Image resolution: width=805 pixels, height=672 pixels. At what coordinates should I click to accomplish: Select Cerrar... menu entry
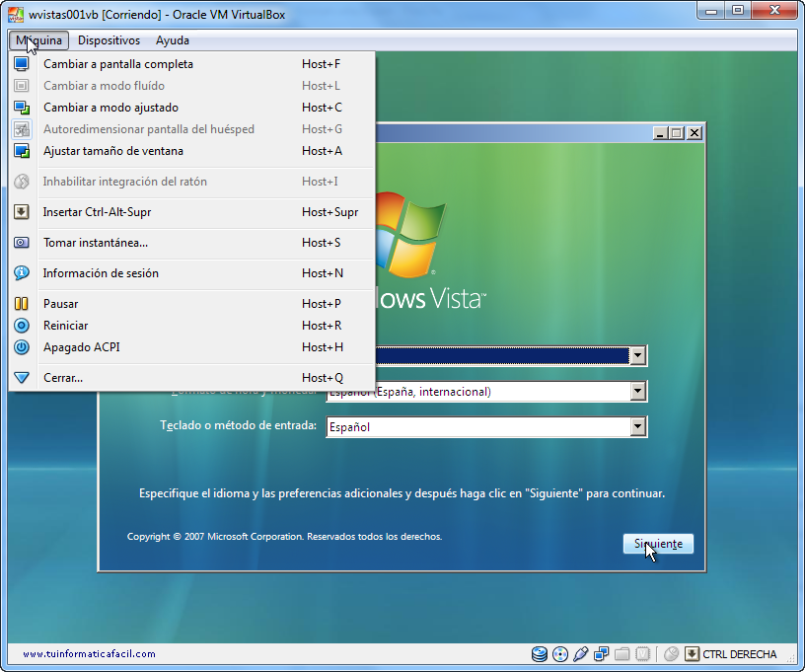[192, 378]
